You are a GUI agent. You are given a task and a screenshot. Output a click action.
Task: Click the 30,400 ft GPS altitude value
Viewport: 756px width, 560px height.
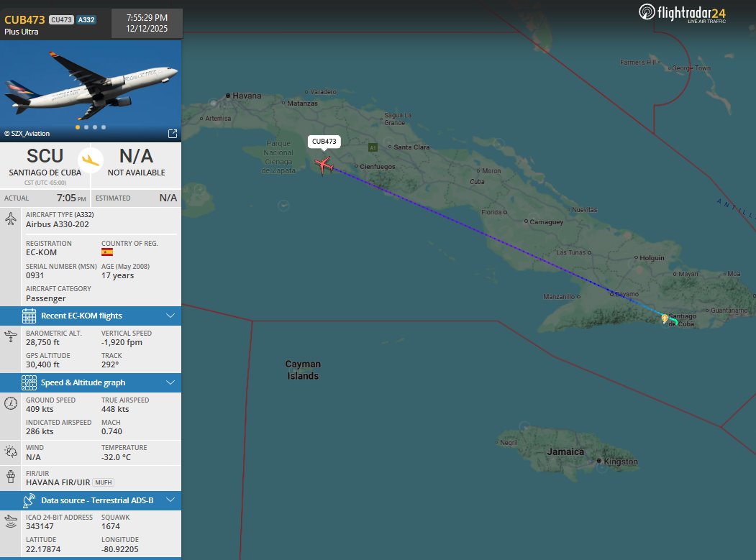(x=43, y=364)
